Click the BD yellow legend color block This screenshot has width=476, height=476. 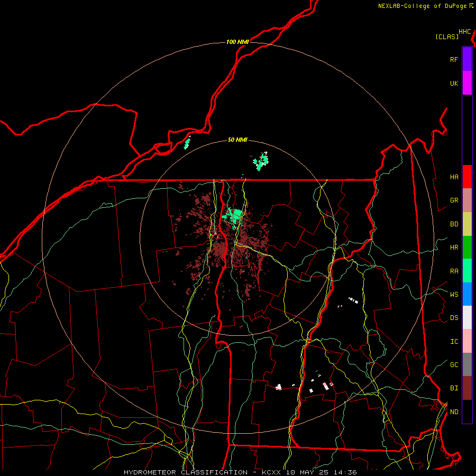tap(467, 224)
